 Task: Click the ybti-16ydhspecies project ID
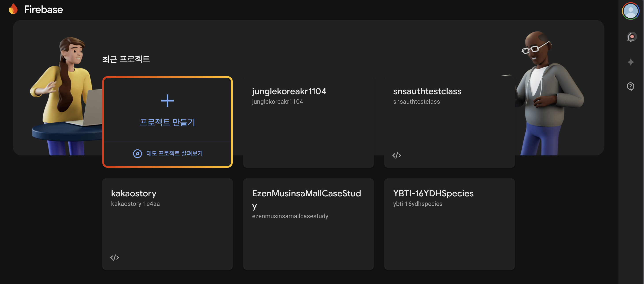417,204
